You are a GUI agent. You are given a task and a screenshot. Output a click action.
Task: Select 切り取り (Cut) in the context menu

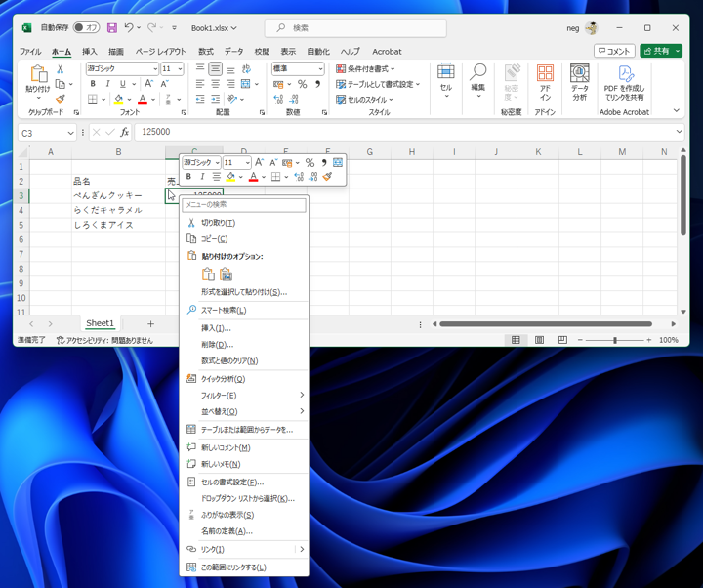(218, 223)
